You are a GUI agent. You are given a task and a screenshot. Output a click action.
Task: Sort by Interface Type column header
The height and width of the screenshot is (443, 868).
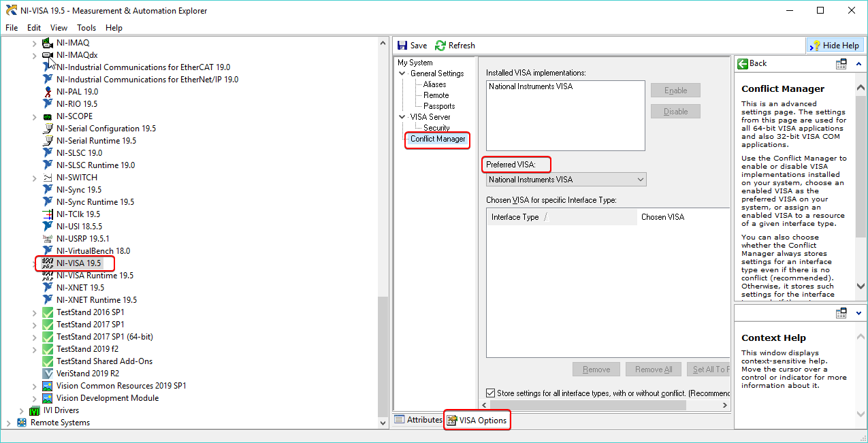[515, 217]
